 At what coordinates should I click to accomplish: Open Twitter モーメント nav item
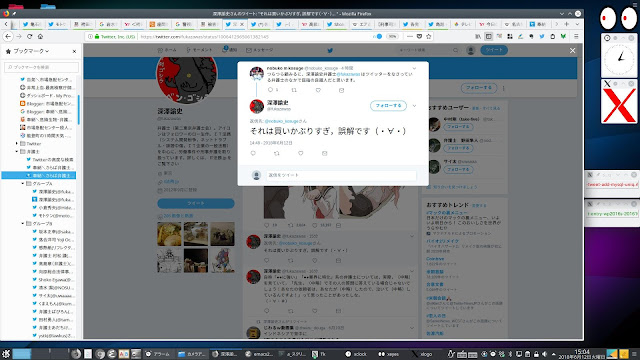(199, 50)
